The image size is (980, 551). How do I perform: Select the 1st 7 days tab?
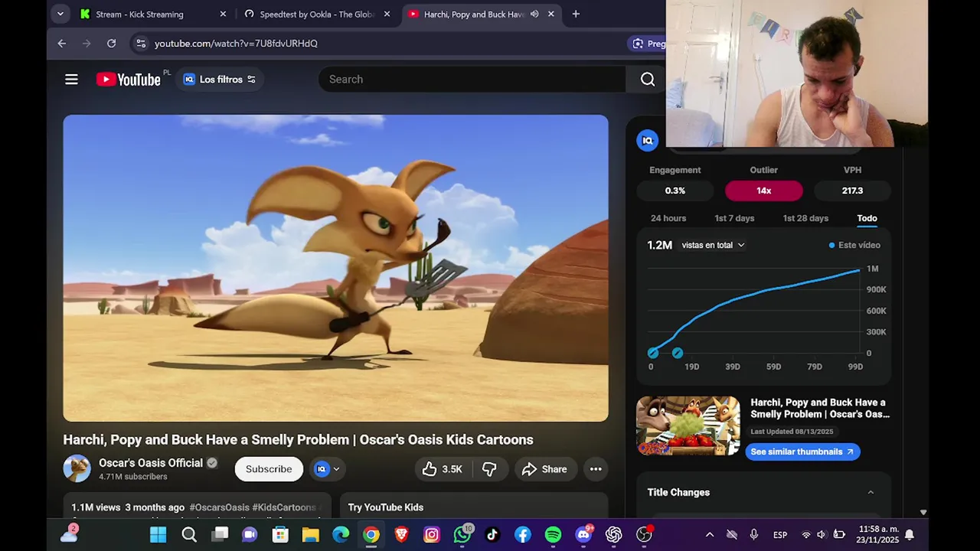click(x=734, y=218)
